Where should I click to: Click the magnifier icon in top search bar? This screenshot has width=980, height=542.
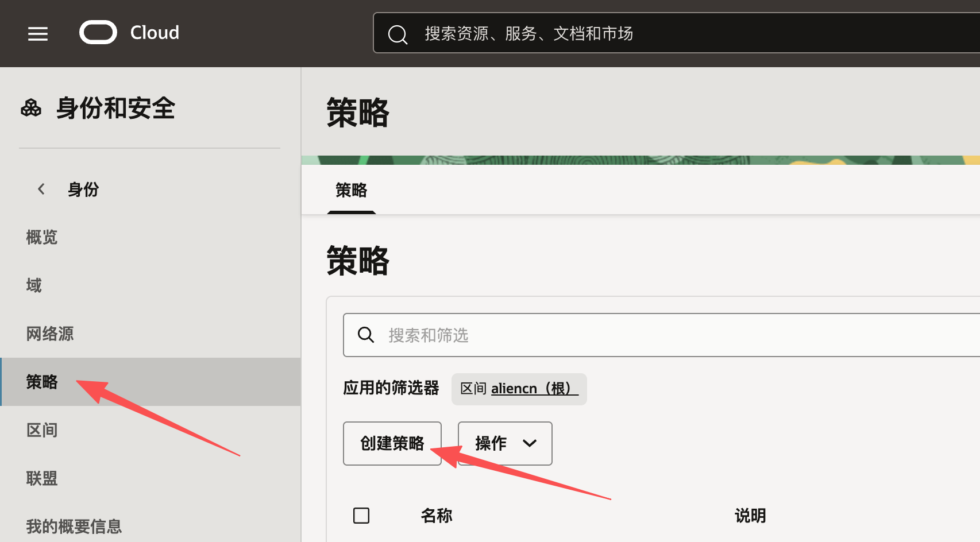point(398,34)
